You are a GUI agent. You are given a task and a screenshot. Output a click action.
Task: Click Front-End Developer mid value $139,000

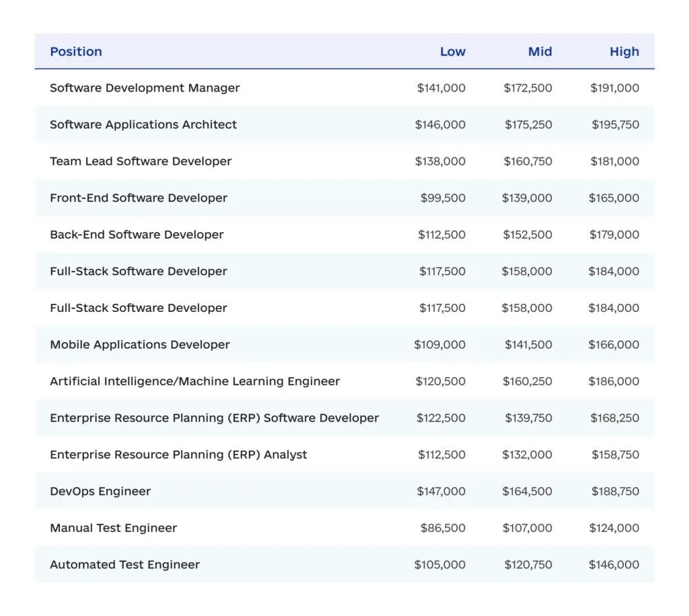(527, 198)
